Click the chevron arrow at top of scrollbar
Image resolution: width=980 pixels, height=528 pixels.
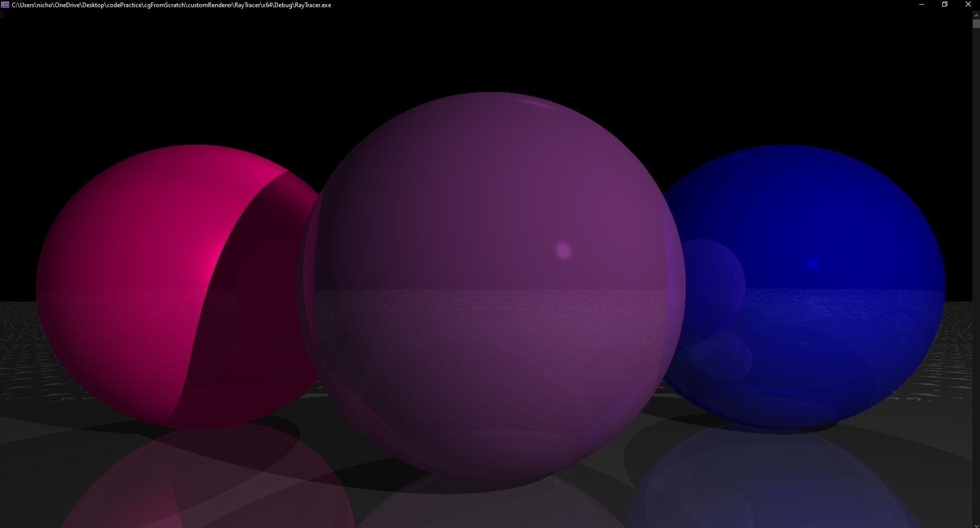(976, 15)
